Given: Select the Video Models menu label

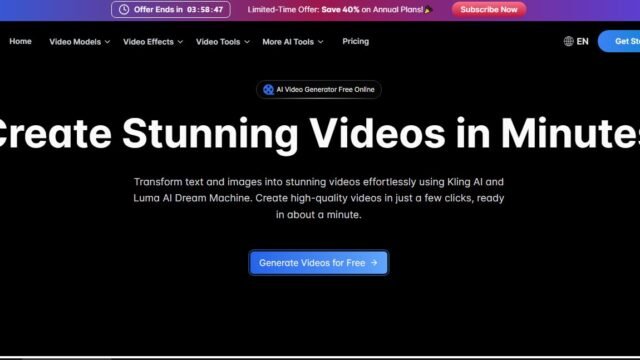Looking at the screenshot, I should [x=75, y=42].
